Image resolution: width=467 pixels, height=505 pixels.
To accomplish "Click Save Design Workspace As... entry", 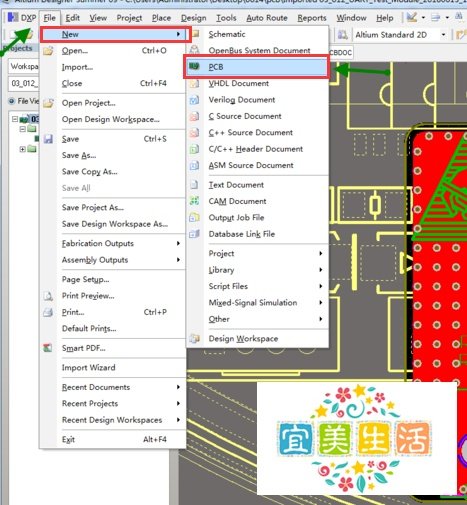I will tap(112, 224).
